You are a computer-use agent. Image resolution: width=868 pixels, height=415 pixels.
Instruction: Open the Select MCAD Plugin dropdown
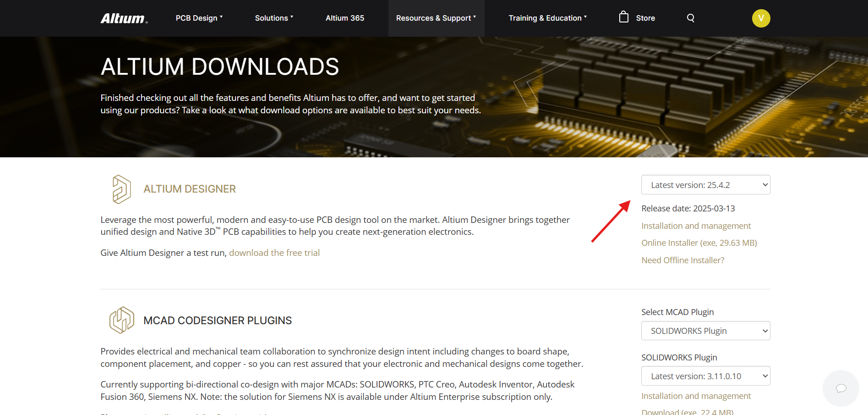[705, 331]
